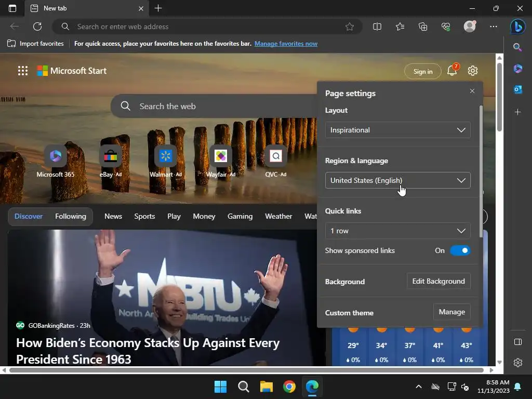Open a new tab with plus button

point(158,8)
